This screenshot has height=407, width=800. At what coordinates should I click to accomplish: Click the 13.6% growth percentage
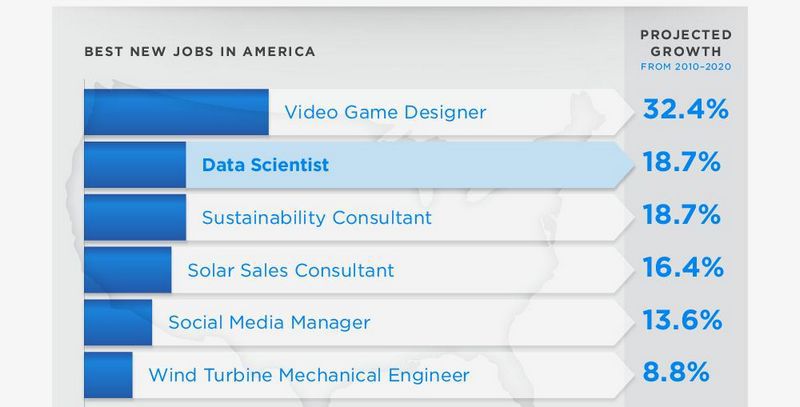683,321
